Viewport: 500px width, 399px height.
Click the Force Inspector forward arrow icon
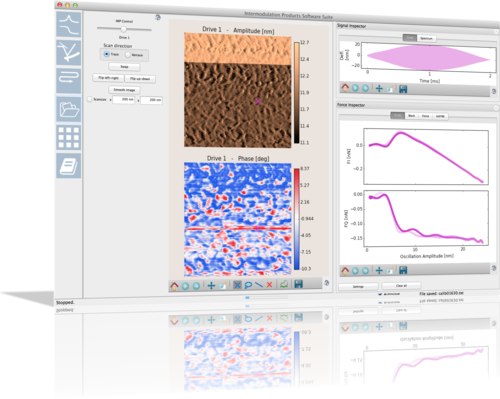click(365, 271)
